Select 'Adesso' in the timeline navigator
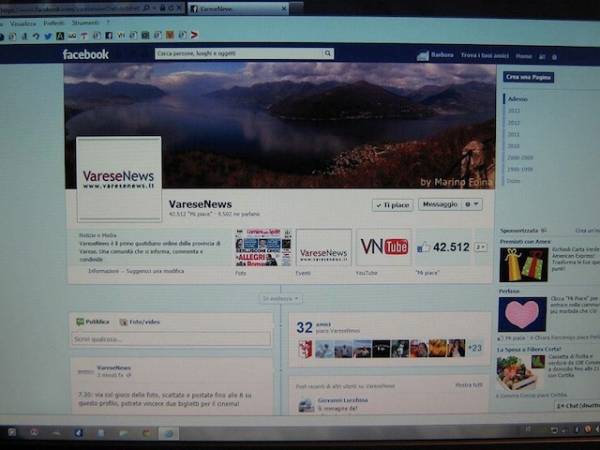The image size is (600, 450). click(517, 99)
